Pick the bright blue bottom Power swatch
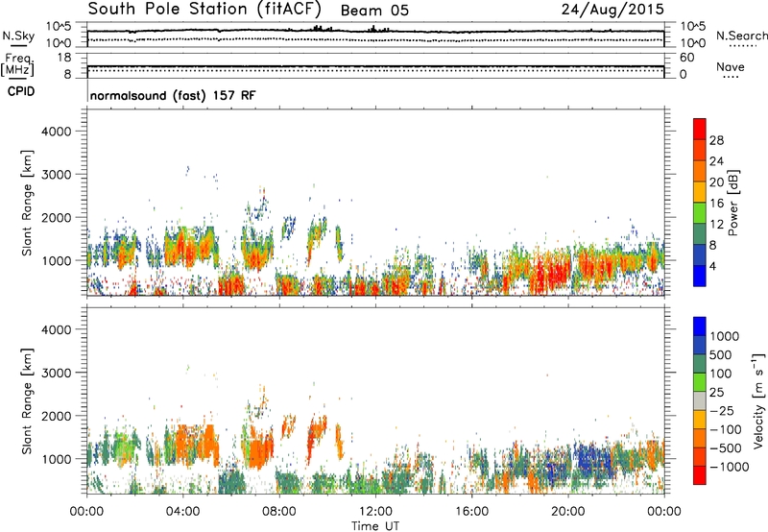Viewport: 768px width, 532px height. 700,276
